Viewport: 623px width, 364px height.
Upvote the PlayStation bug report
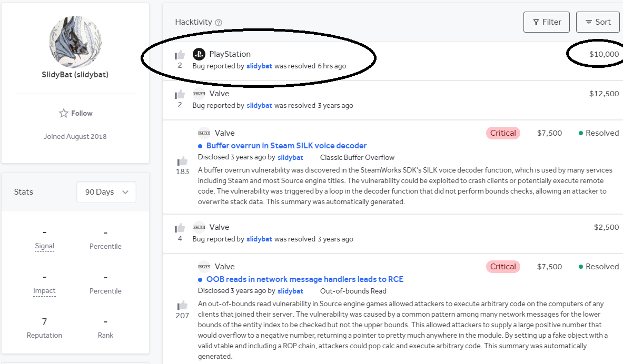[x=180, y=54]
